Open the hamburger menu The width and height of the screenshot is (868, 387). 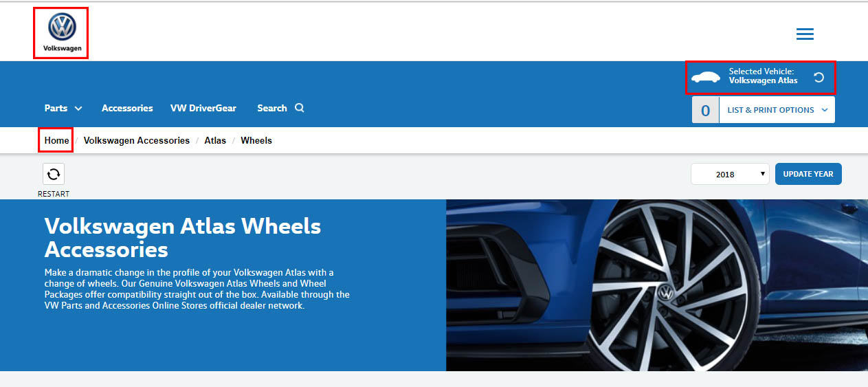tap(805, 34)
